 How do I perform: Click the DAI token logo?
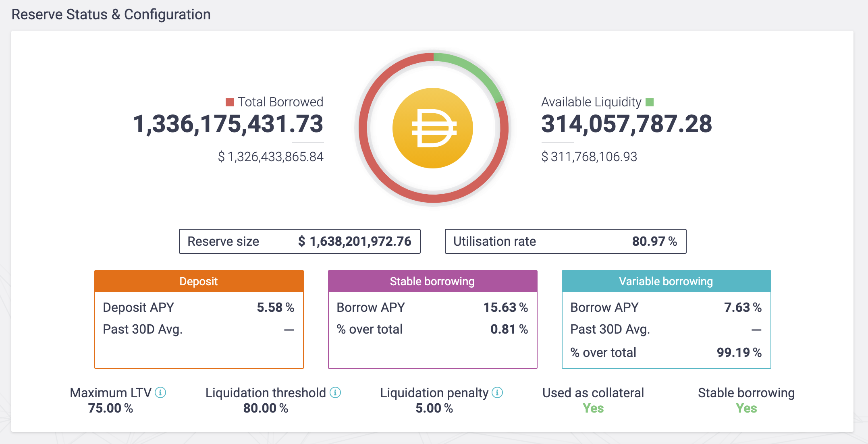[x=433, y=128]
